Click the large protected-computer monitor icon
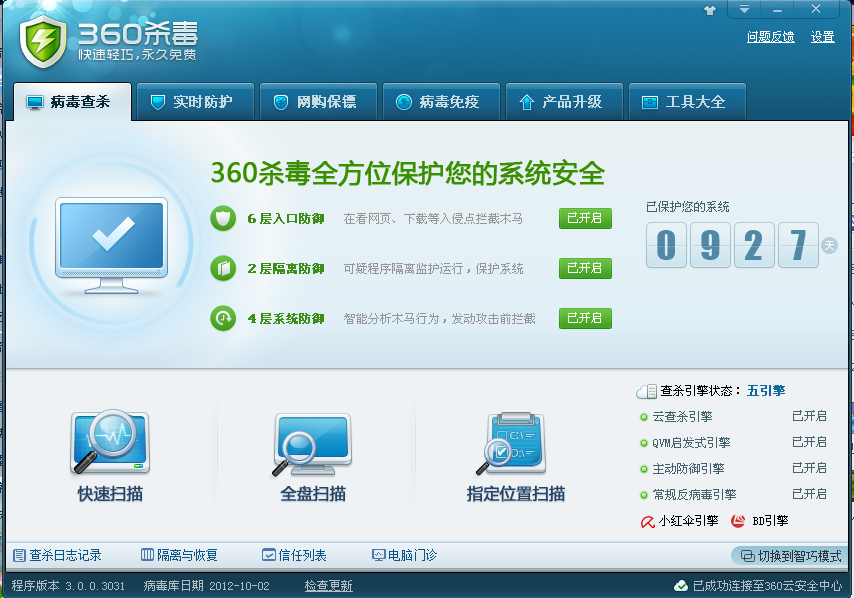 [112, 245]
